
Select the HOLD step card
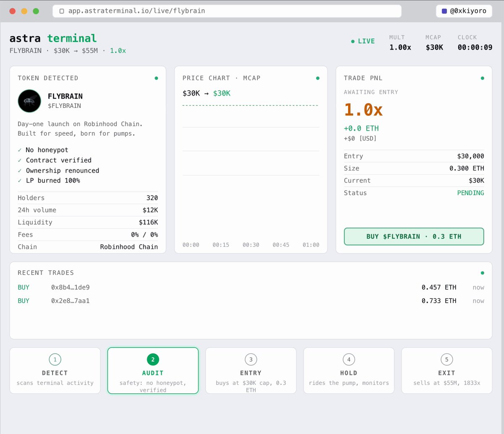pos(349,371)
